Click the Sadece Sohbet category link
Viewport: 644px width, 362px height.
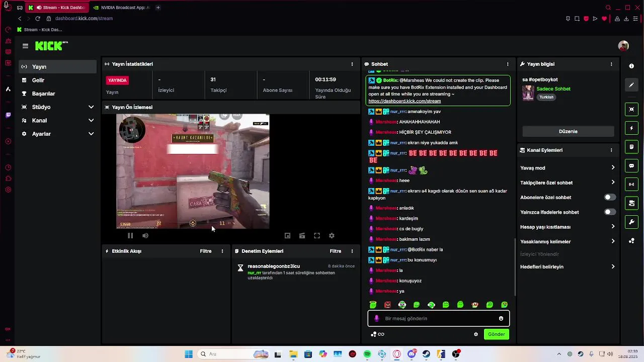click(553, 89)
